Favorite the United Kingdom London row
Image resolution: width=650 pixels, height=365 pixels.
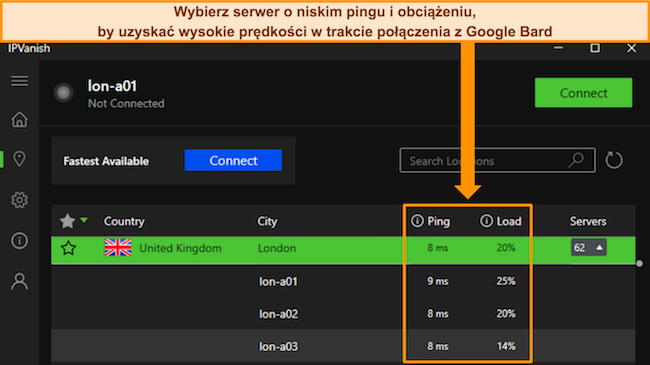(68, 248)
